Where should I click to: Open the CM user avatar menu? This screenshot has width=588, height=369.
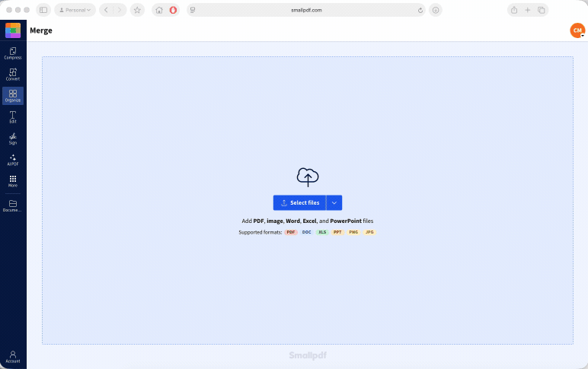(x=577, y=30)
